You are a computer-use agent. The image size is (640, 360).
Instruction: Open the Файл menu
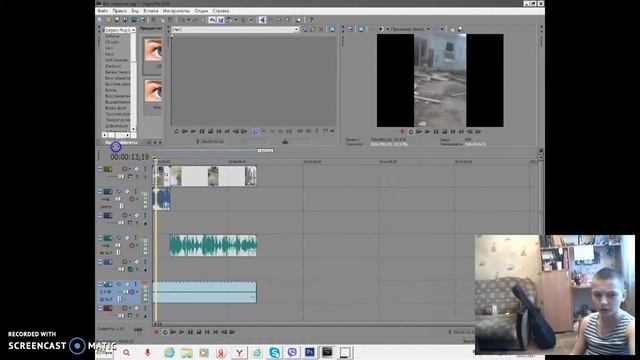tap(102, 11)
